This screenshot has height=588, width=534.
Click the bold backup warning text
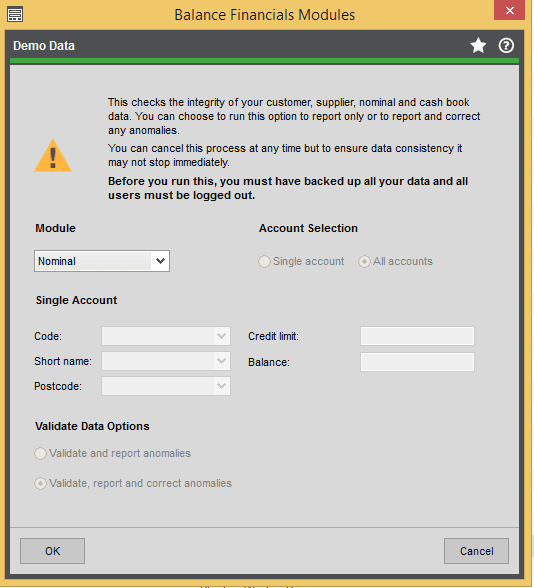click(x=288, y=188)
